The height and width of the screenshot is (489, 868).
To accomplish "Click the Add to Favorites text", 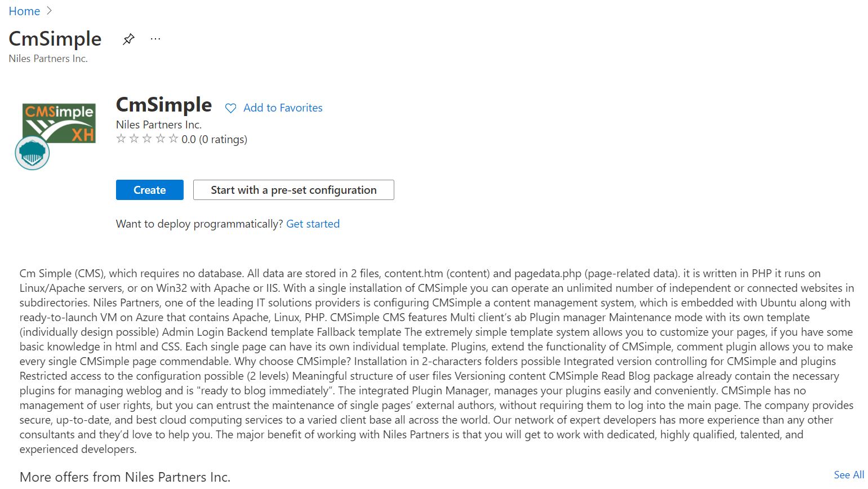I will pyautogui.click(x=283, y=108).
